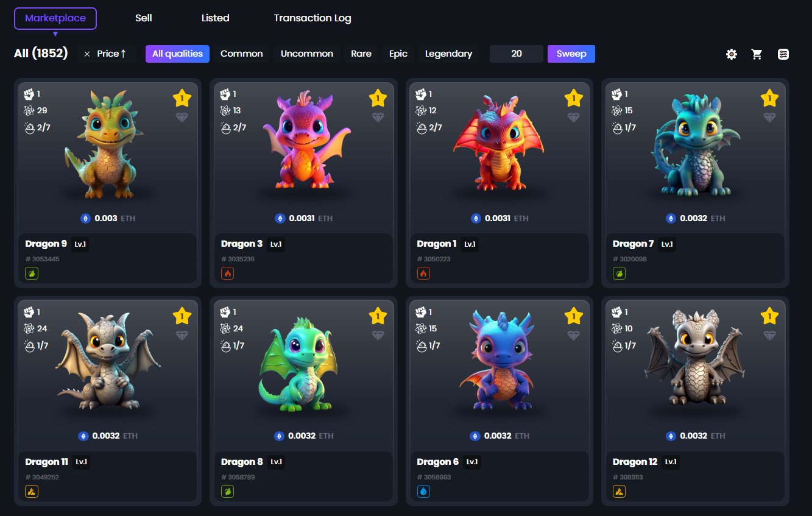Image resolution: width=812 pixels, height=516 pixels.
Task: Focus the sweep quantity field showing 20
Action: pyautogui.click(x=517, y=54)
